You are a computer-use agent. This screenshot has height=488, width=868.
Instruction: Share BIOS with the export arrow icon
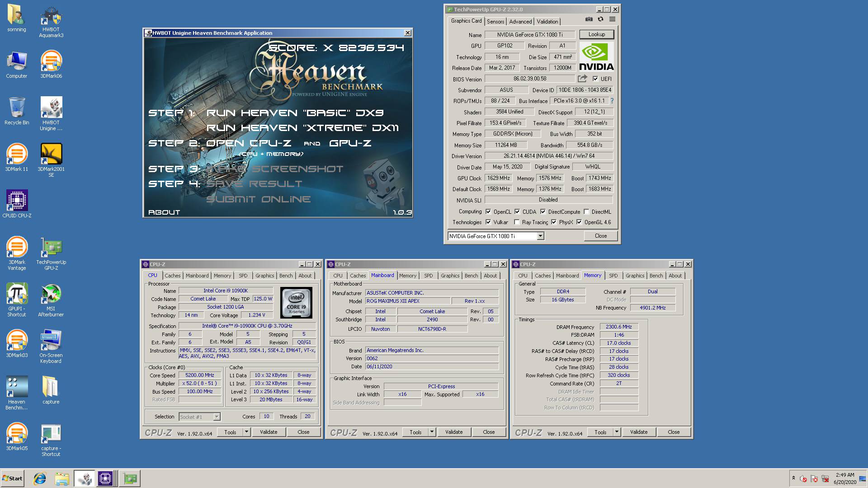(582, 79)
